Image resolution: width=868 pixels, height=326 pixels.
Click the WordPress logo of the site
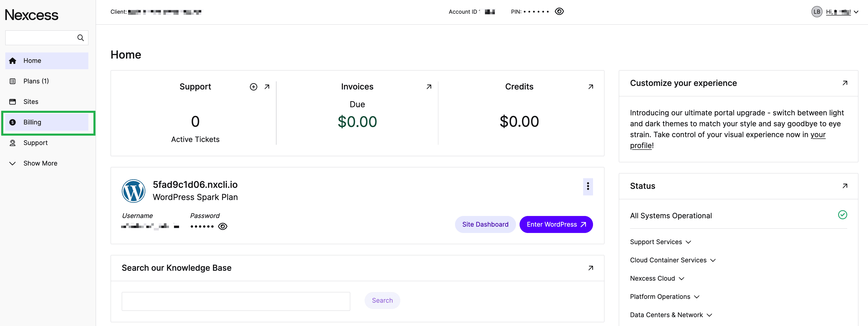click(133, 191)
